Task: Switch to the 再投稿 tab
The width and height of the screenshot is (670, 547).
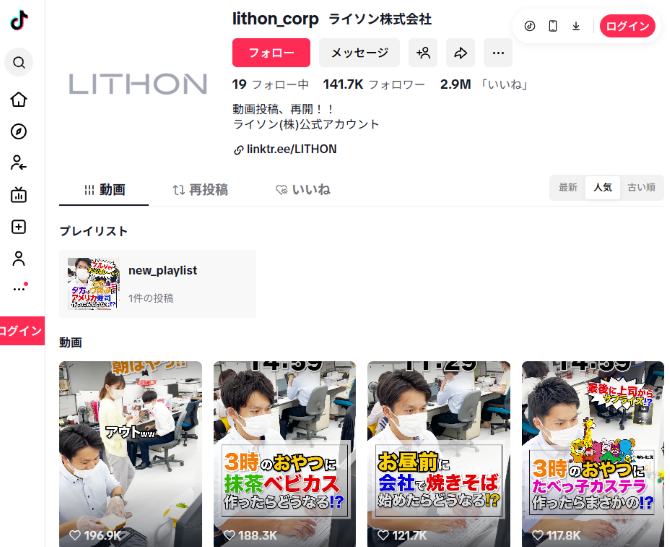Action: tap(200, 189)
